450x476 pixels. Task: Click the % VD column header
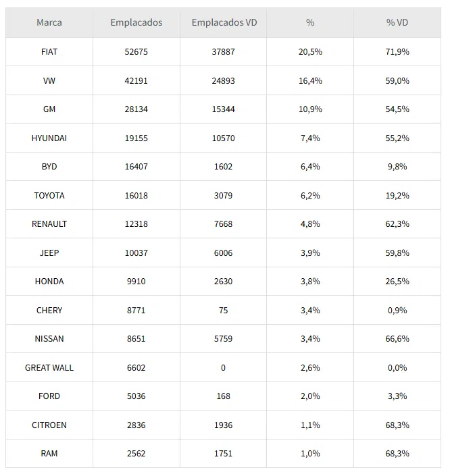pos(397,22)
